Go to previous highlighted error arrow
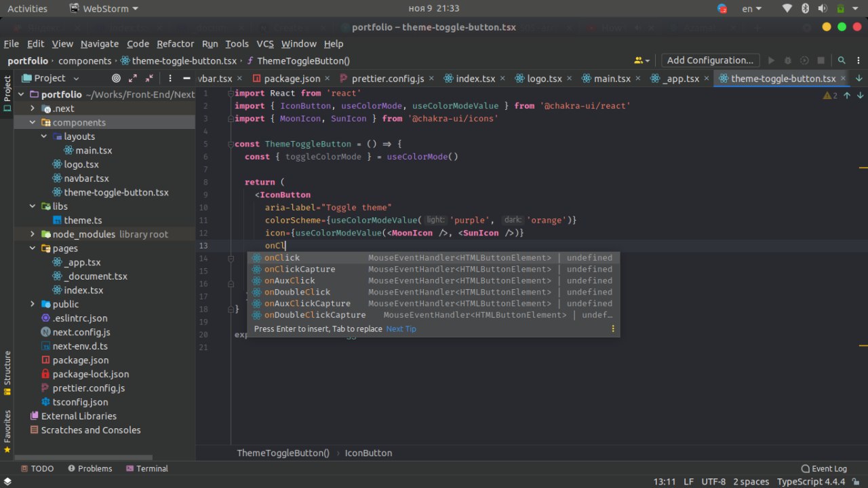 pos(847,96)
